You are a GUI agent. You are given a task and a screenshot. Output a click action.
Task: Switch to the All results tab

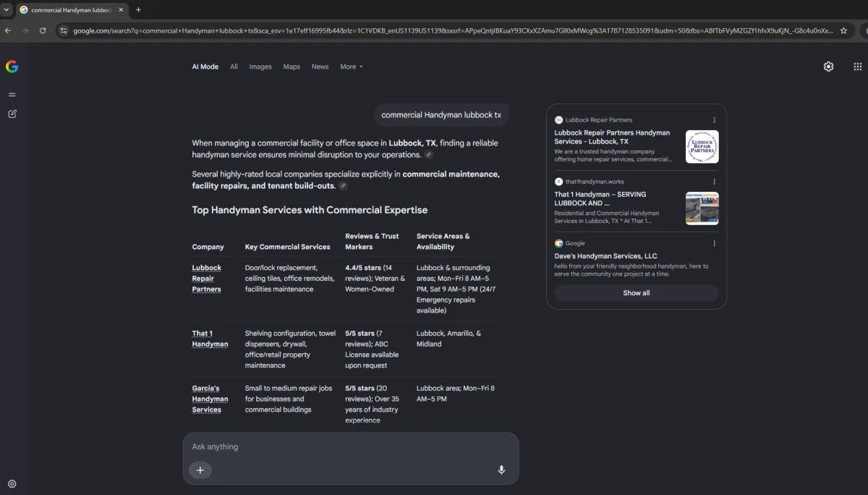tap(234, 67)
